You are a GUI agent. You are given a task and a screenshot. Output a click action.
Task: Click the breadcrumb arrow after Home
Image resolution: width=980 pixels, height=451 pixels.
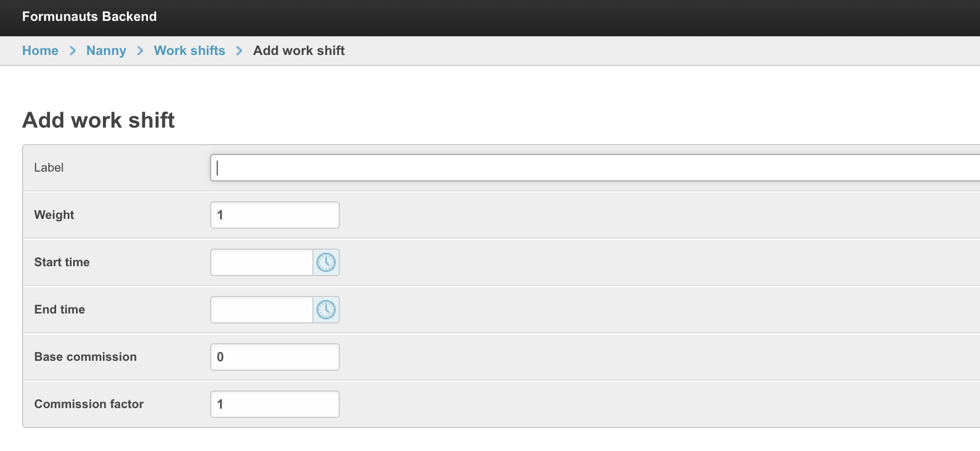[73, 51]
